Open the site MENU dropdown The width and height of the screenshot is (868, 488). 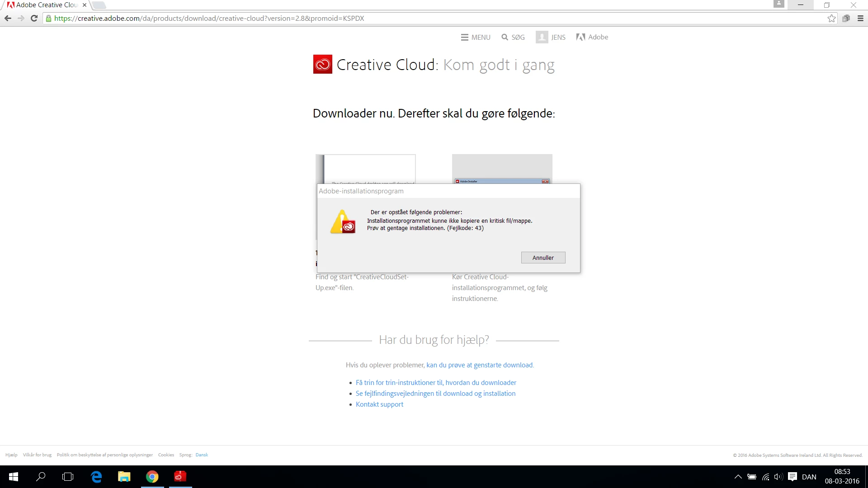coord(476,38)
